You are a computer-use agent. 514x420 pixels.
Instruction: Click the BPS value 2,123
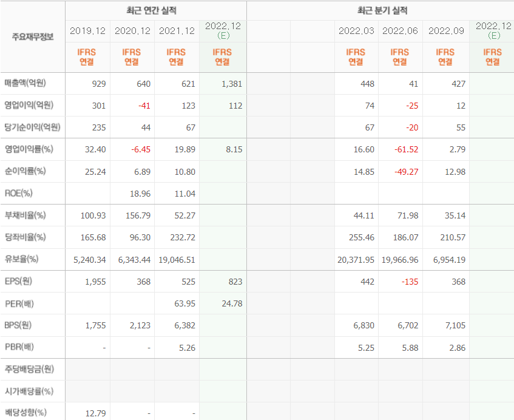pos(140,325)
